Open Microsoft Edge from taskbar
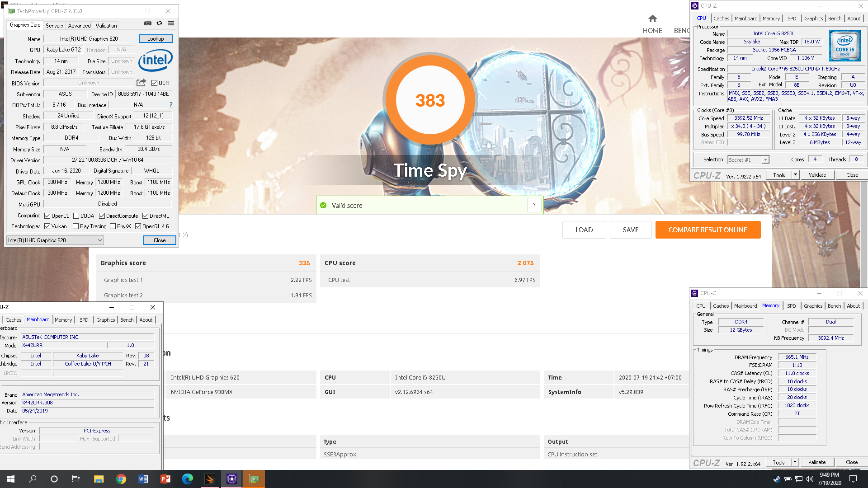This screenshot has width=868, height=488. click(x=187, y=479)
